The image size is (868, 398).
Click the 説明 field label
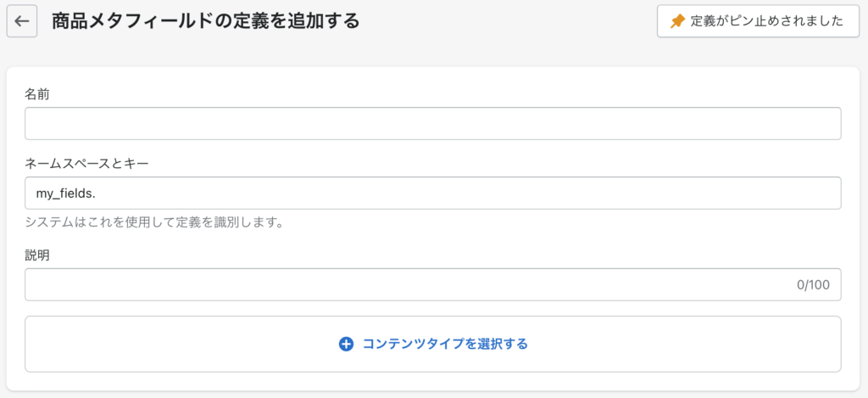tap(37, 256)
